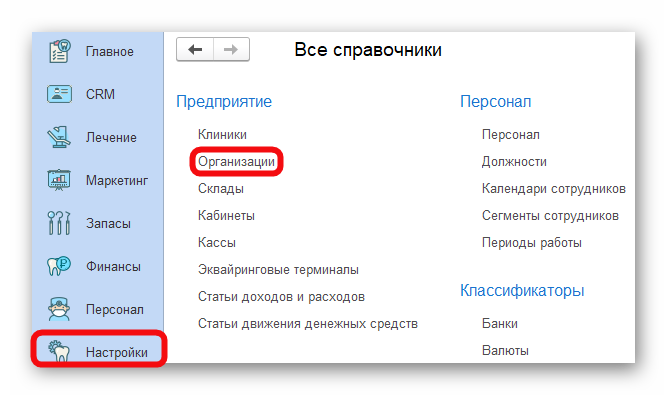The width and height of the screenshot is (667, 395).
Task: Go forward with the right arrow button
Action: point(231,50)
